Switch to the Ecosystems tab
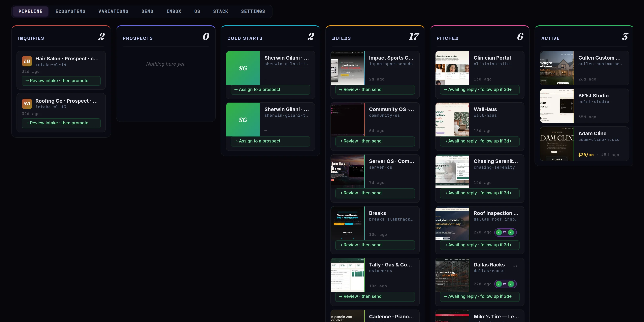The height and width of the screenshot is (322, 644). pyautogui.click(x=70, y=11)
